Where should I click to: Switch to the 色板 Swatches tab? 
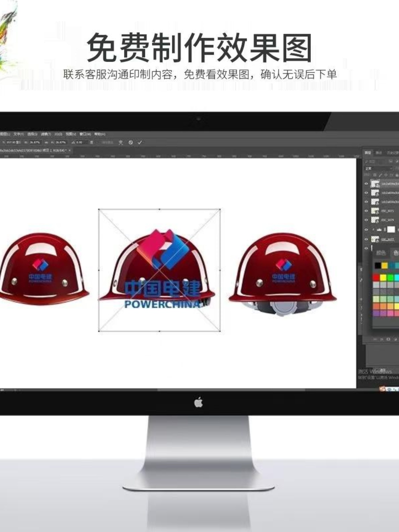pyautogui.click(x=396, y=253)
